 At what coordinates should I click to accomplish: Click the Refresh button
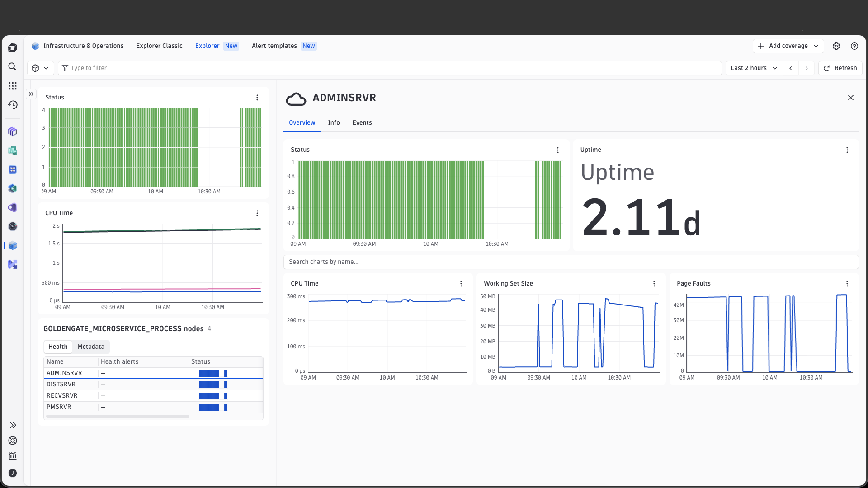[x=840, y=68]
